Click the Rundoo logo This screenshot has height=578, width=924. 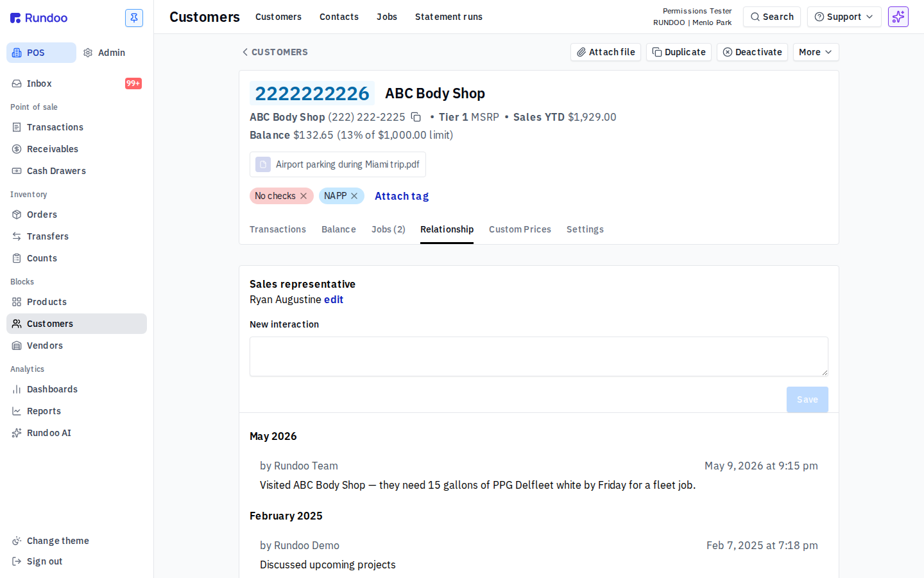[39, 18]
